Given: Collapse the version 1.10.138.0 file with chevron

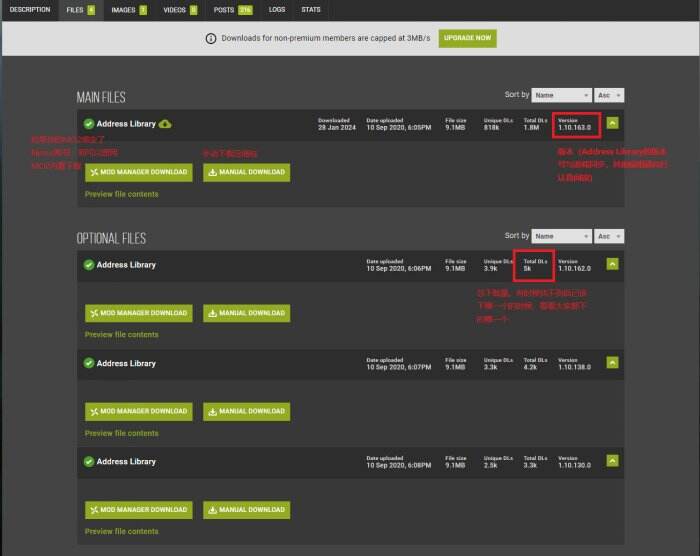Looking at the screenshot, I should point(612,362).
